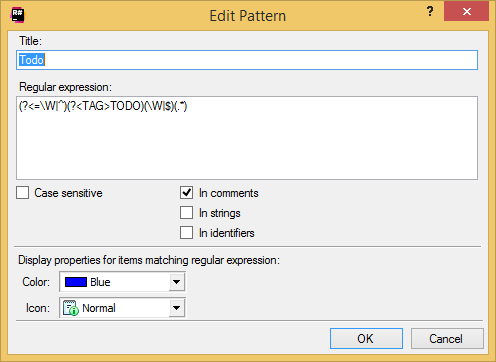Click the 'Display properties for items matching regular expression:' text
Image resolution: width=496 pixels, height=362 pixels.
click(x=149, y=260)
